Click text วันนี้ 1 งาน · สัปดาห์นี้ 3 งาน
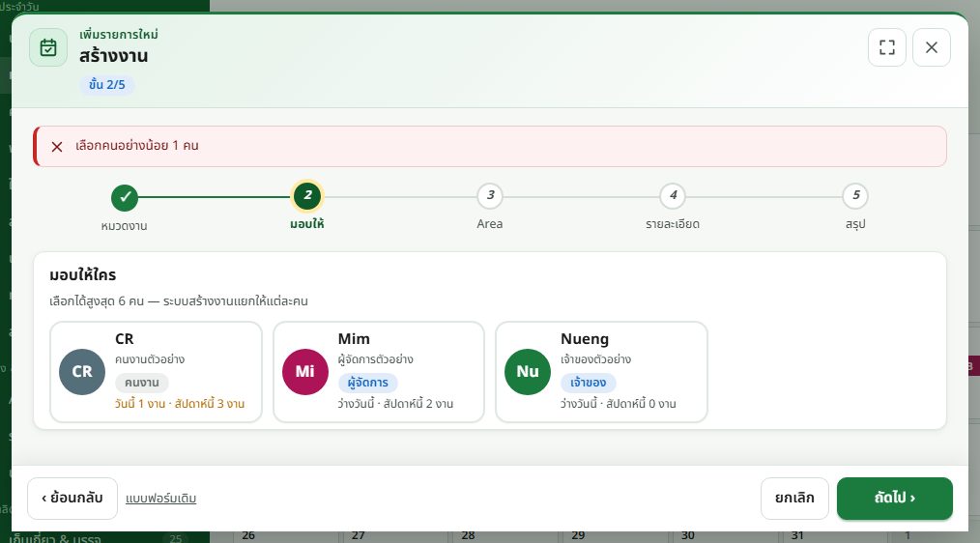980x543 pixels. point(180,404)
